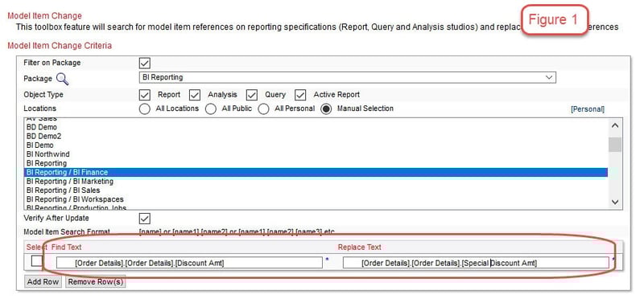Select BI Reporting / BI Finance location
Image resolution: width=644 pixels, height=299 pixels.
[x=316, y=172]
